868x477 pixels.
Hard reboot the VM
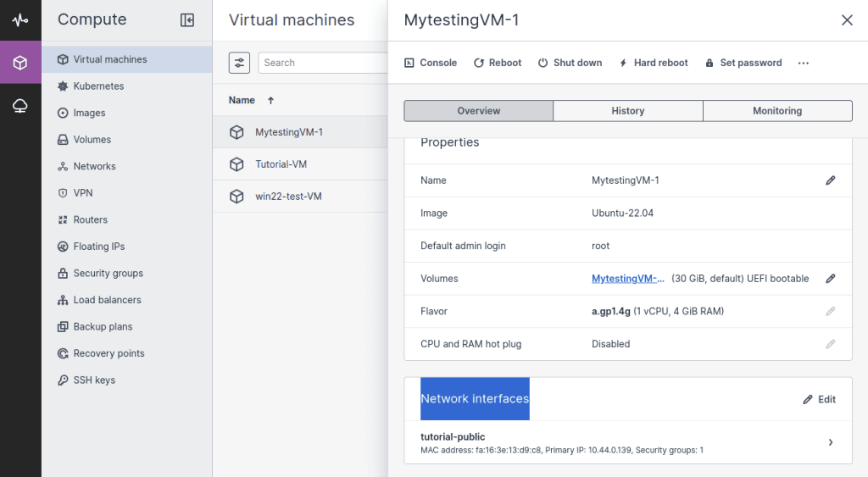coord(654,63)
